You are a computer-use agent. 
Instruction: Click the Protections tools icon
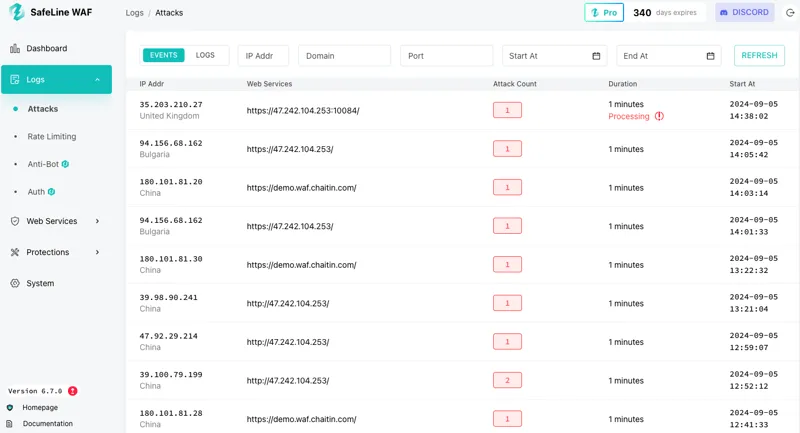click(x=15, y=252)
